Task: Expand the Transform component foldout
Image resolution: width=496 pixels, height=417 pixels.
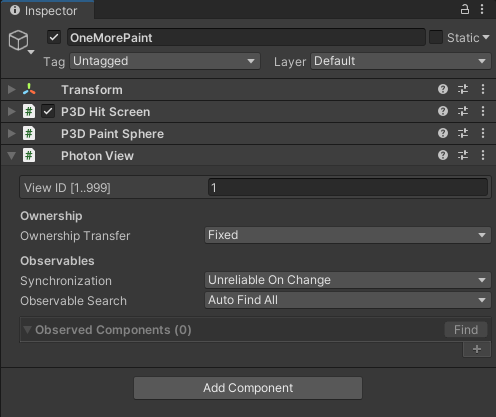Action: 12,89
